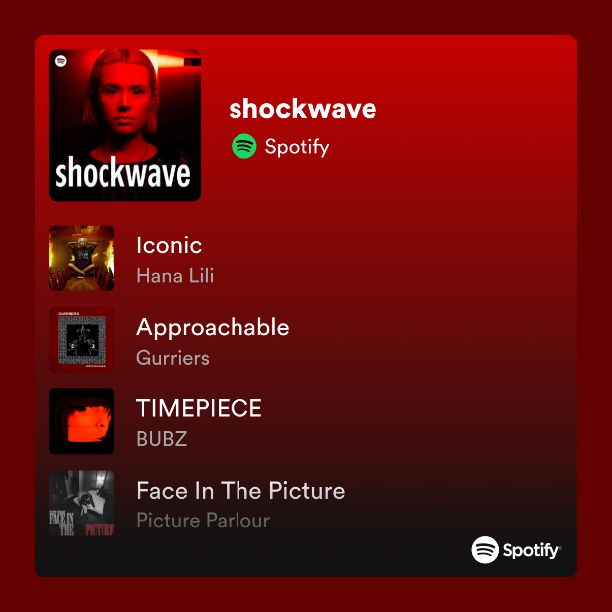The width and height of the screenshot is (612, 612).
Task: Select the track Approachable
Action: point(213,327)
